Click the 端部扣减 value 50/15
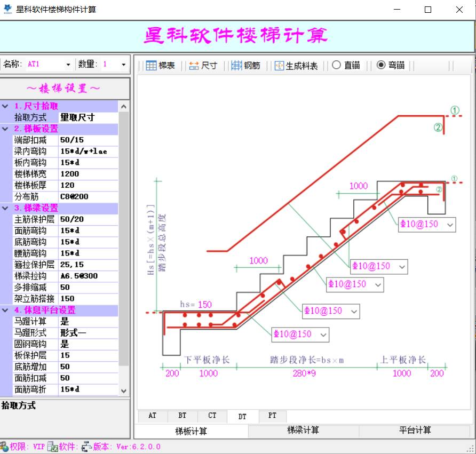476x454 pixels. 88,140
